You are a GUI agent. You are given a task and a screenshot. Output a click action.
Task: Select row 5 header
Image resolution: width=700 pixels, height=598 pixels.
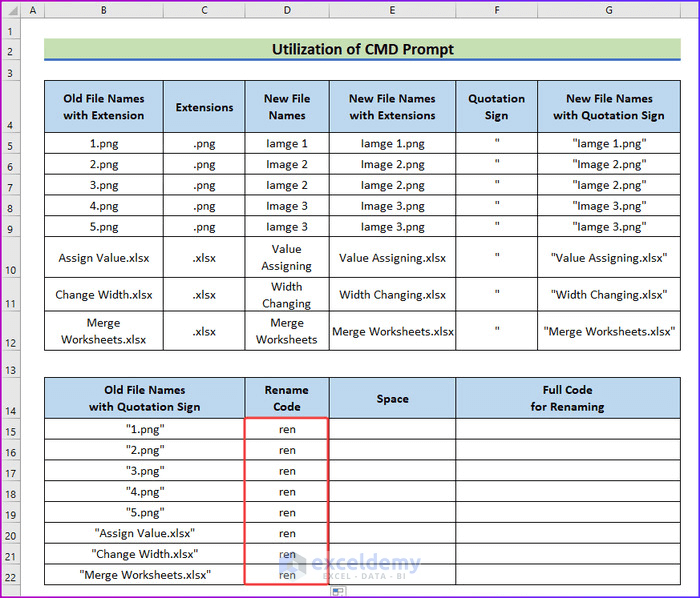click(x=10, y=144)
